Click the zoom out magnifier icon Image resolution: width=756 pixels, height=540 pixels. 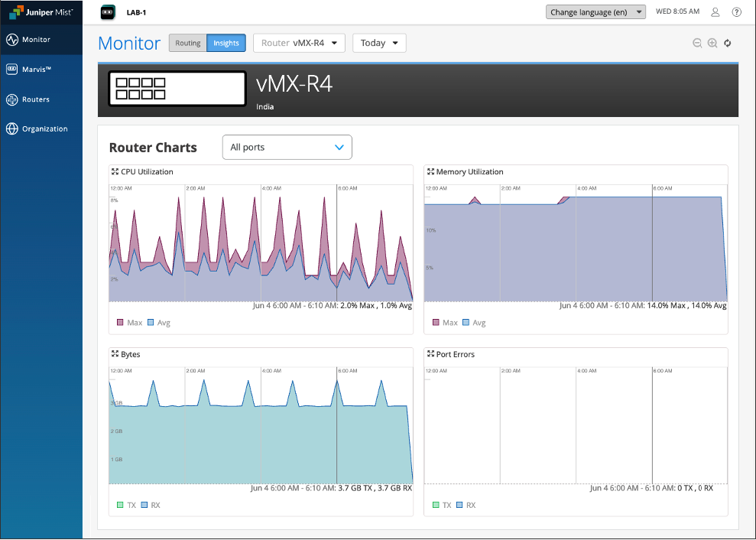(697, 44)
